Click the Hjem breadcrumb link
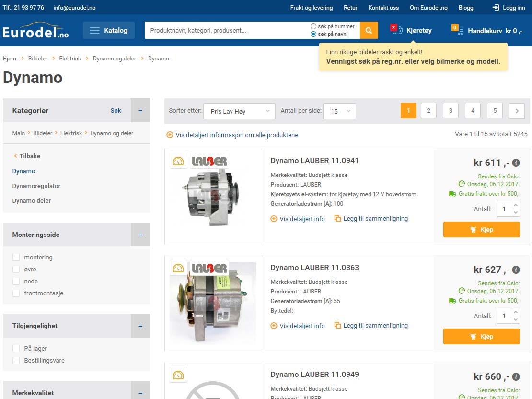The width and height of the screenshot is (532, 399). [10, 59]
